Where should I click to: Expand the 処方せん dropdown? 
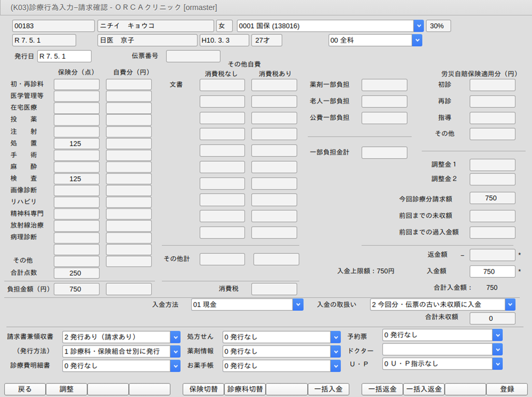point(335,337)
